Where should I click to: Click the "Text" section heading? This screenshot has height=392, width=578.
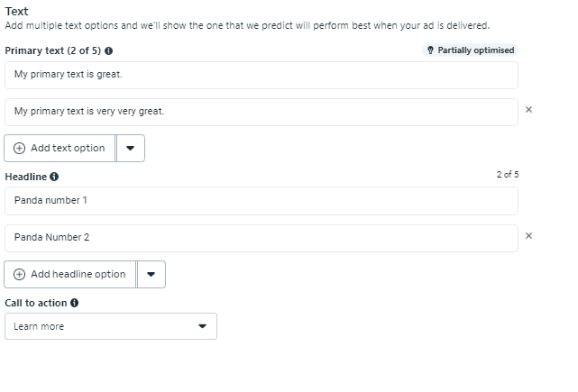tap(16, 11)
